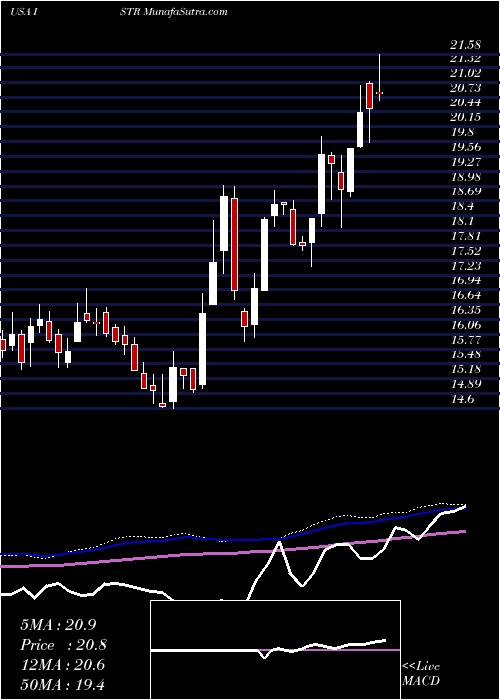The width and height of the screenshot is (500, 700).
Task: Click the 17.52 price label
Action: coord(466,251)
